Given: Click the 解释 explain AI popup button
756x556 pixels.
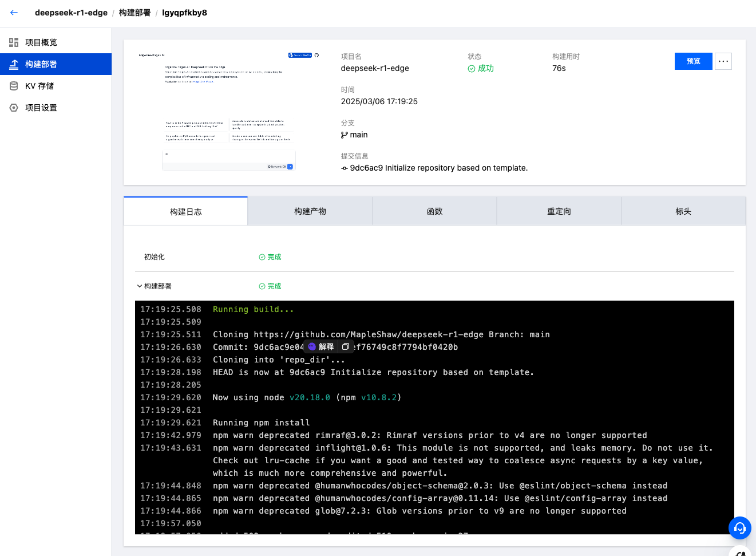Looking at the screenshot, I should [321, 347].
